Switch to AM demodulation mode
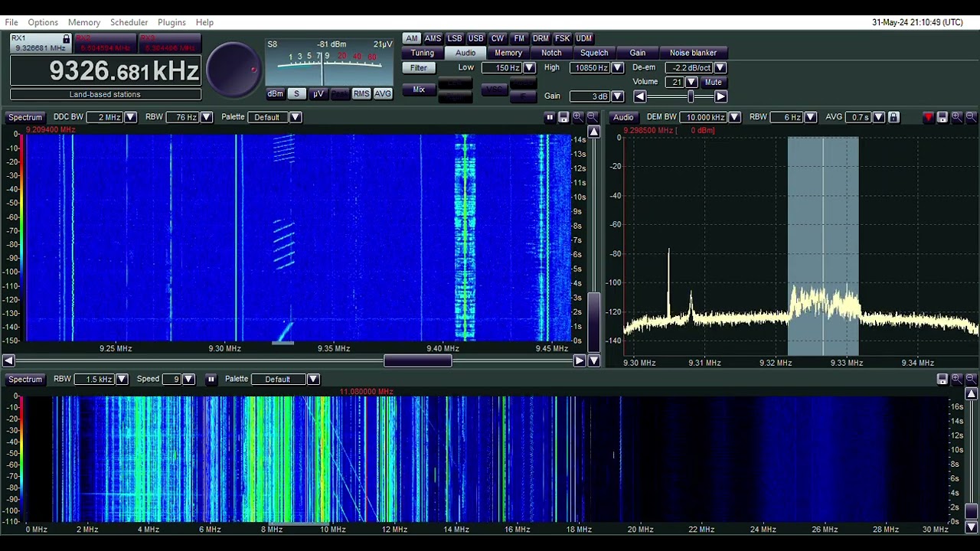Image resolution: width=980 pixels, height=551 pixels. click(412, 38)
